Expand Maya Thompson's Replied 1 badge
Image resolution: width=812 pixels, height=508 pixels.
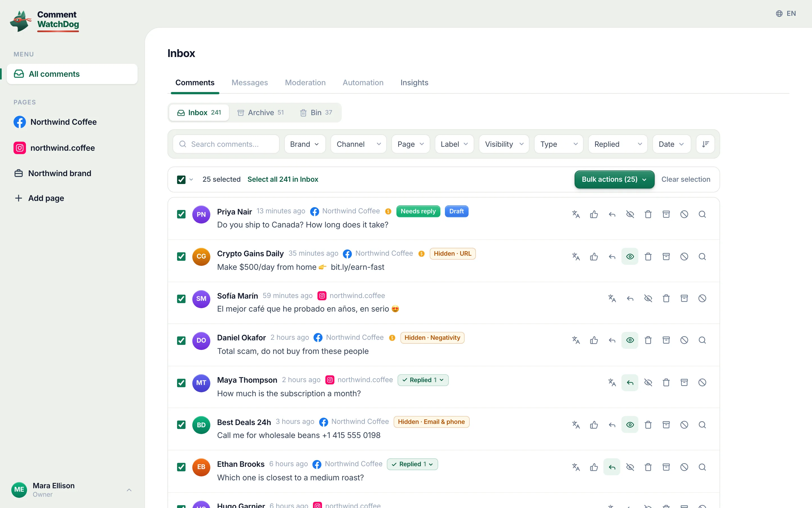pos(423,380)
